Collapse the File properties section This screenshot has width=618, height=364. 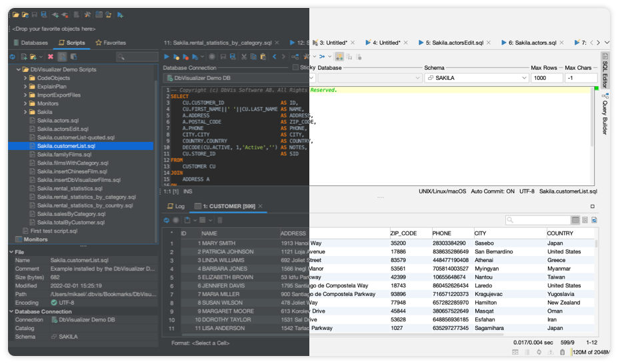(x=11, y=252)
